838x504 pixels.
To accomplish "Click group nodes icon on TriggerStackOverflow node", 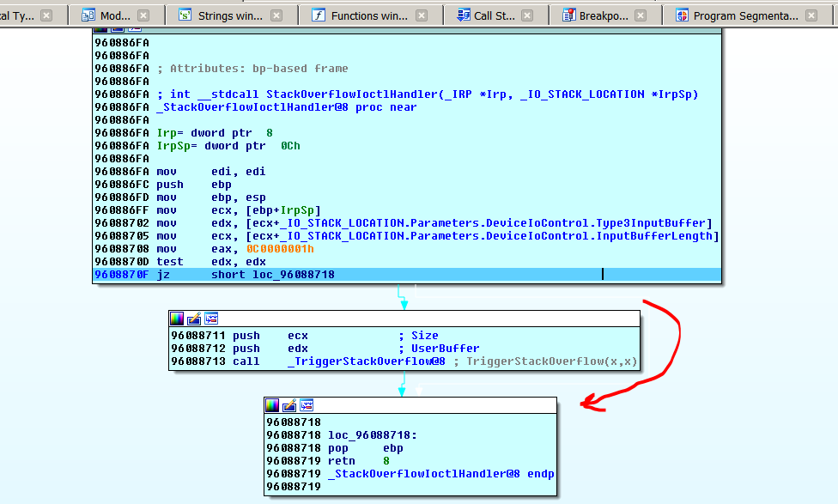I will point(211,319).
